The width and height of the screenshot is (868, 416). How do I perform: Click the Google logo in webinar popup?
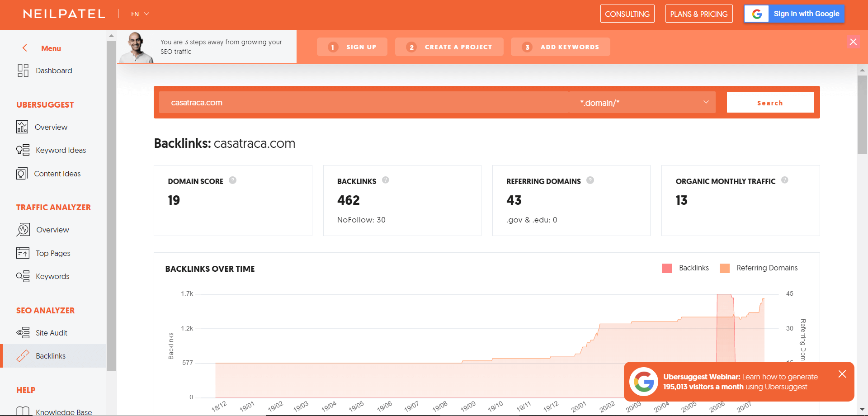point(644,382)
